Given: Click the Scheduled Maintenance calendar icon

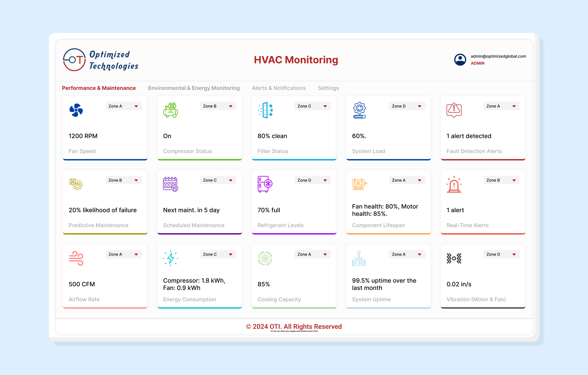Looking at the screenshot, I should (170, 184).
